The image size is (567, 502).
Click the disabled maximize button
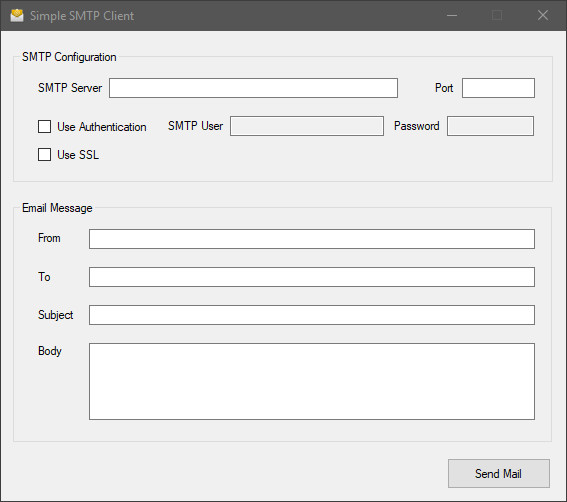(497, 16)
